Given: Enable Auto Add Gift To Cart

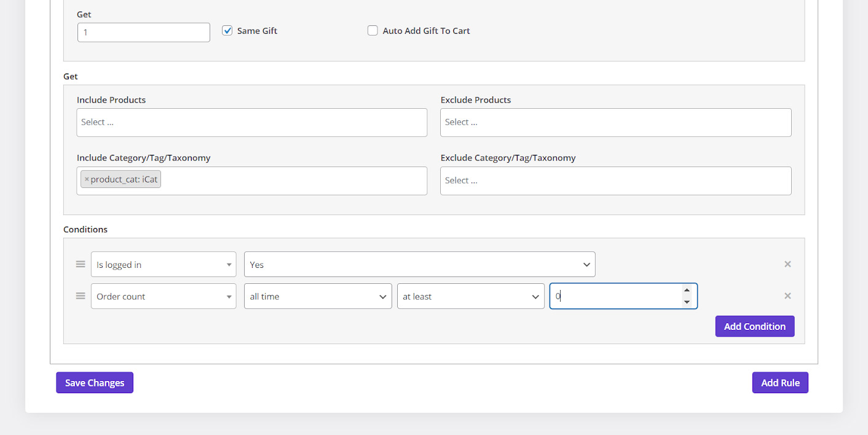Looking at the screenshot, I should point(373,31).
